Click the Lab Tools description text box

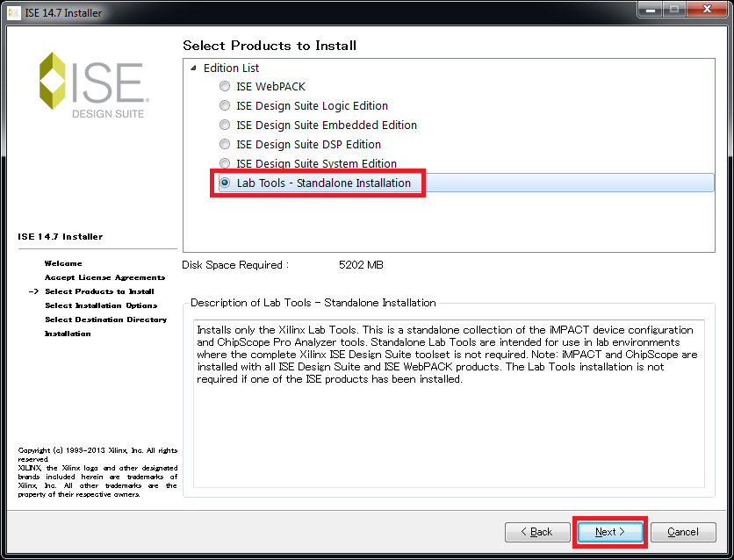pos(449,404)
